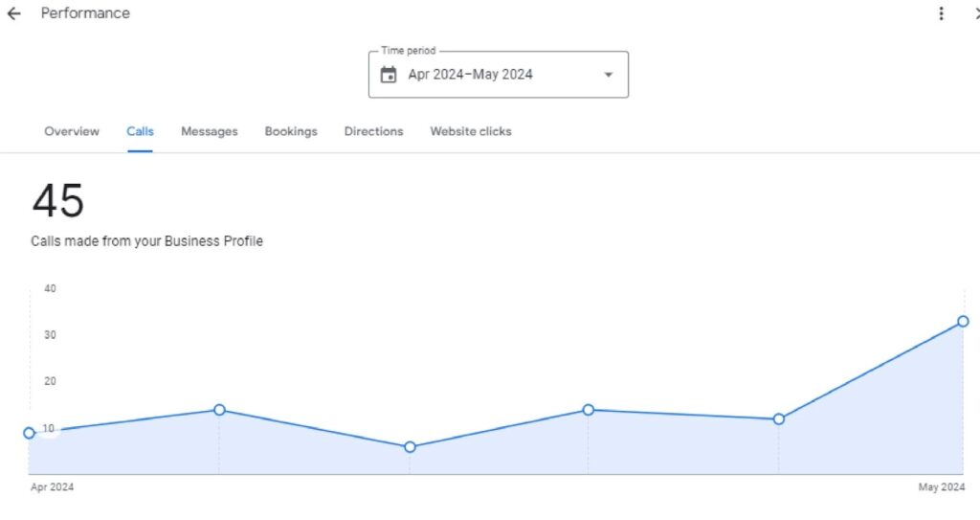The image size is (980, 520).
Task: Open the Messages tab
Action: [x=210, y=131]
